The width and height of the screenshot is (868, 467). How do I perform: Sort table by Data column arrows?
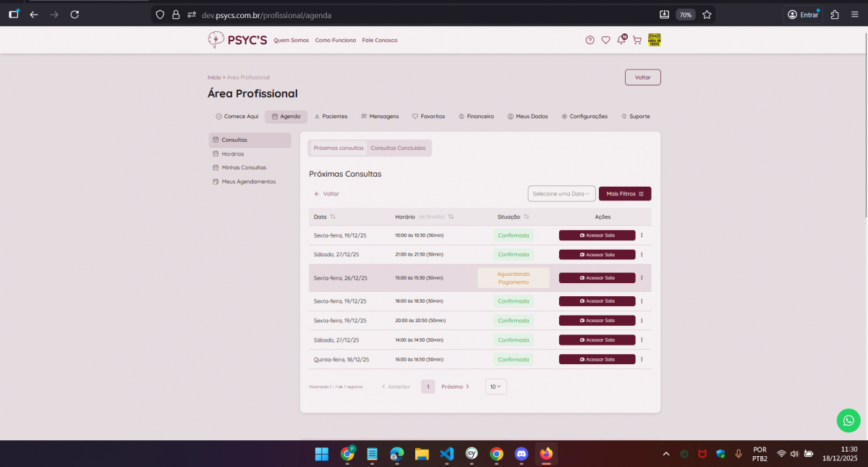tap(333, 217)
